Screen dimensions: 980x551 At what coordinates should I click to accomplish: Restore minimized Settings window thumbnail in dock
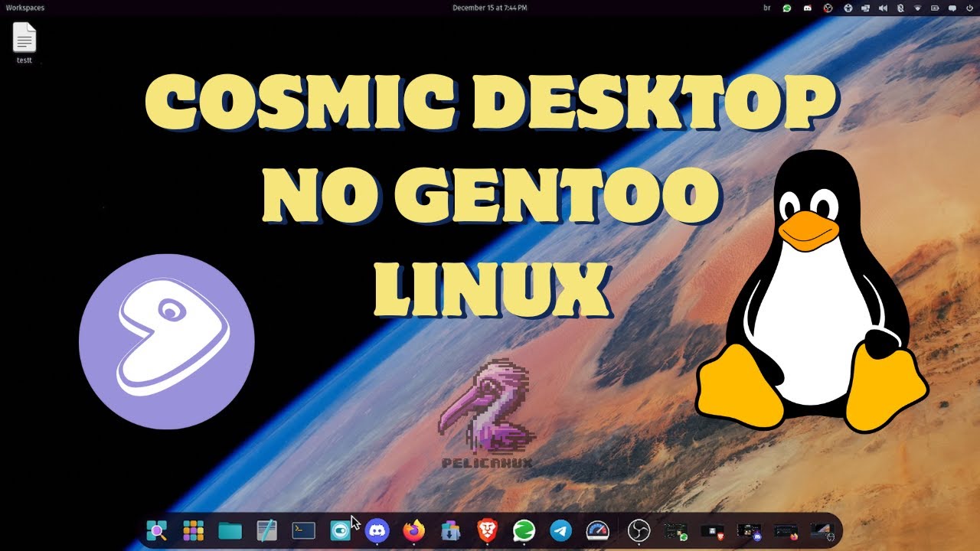[x=822, y=530]
